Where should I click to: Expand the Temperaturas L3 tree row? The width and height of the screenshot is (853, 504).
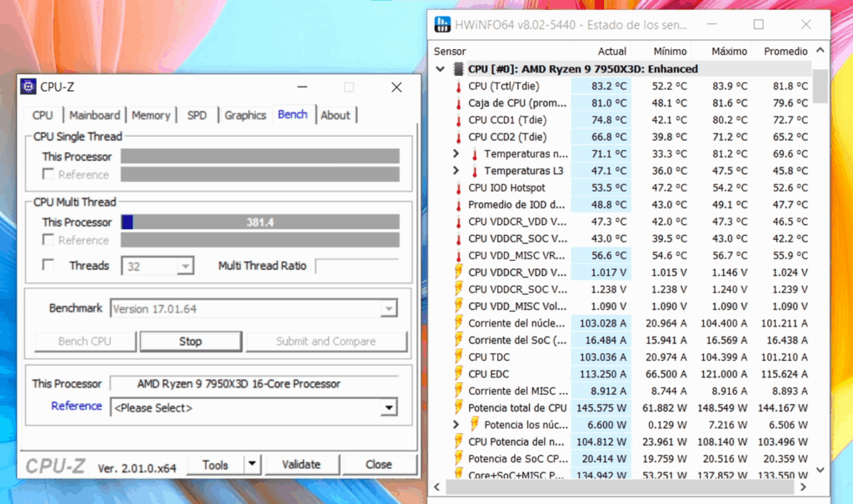[456, 171]
